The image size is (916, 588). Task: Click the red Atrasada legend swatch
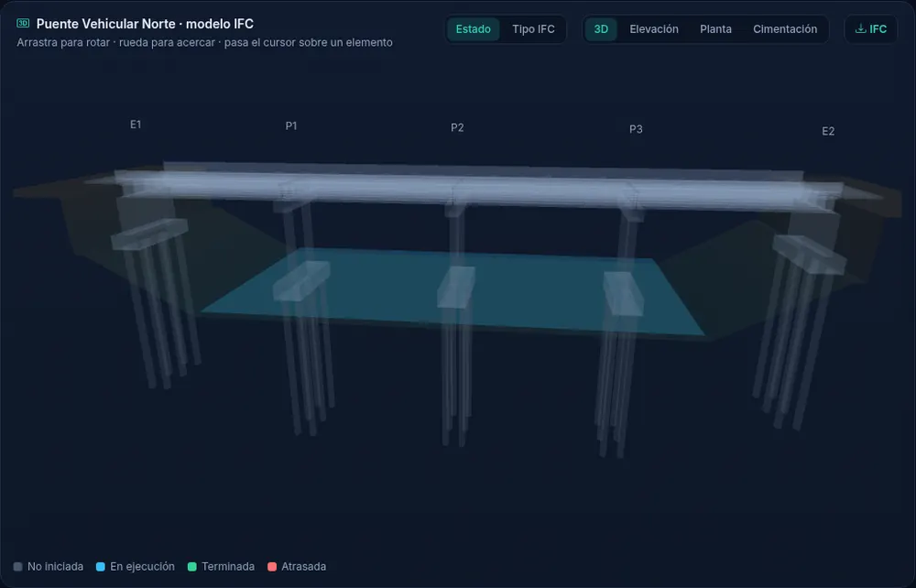coord(272,566)
